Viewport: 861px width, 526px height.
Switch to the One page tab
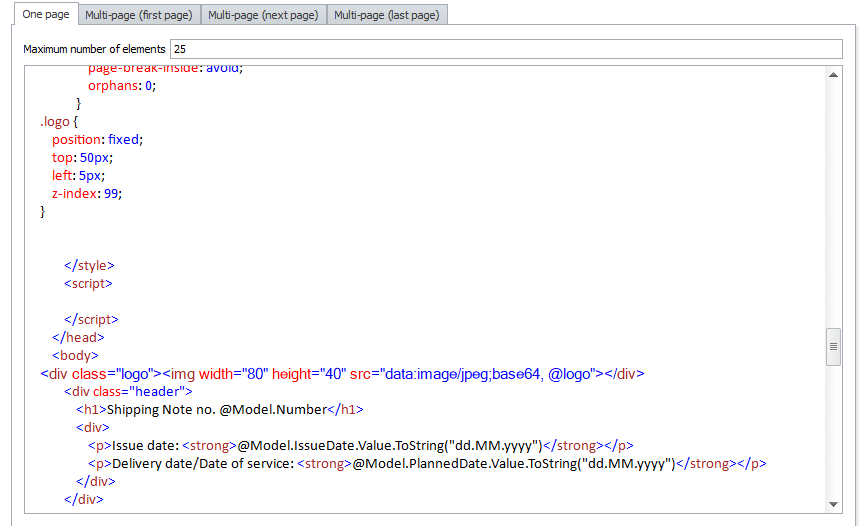46,14
